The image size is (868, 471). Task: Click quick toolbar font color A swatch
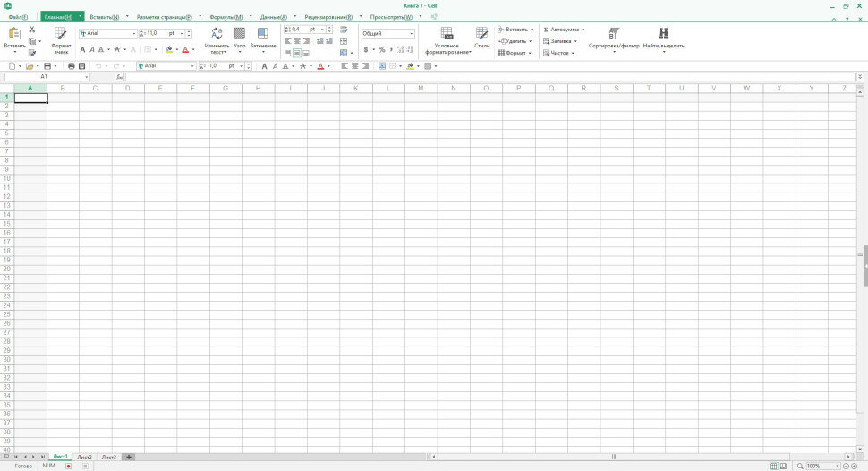tap(320, 66)
